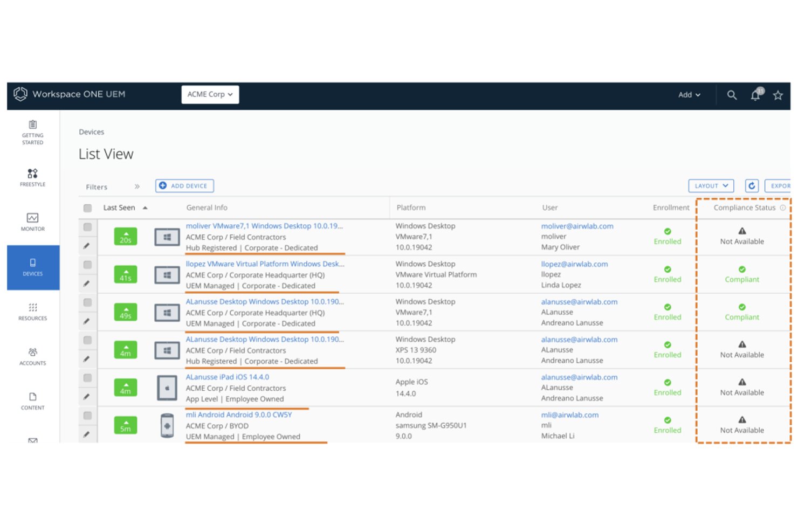The image size is (798, 532).
Task: Check the moliver VMware7,1 device row
Action: (87, 227)
